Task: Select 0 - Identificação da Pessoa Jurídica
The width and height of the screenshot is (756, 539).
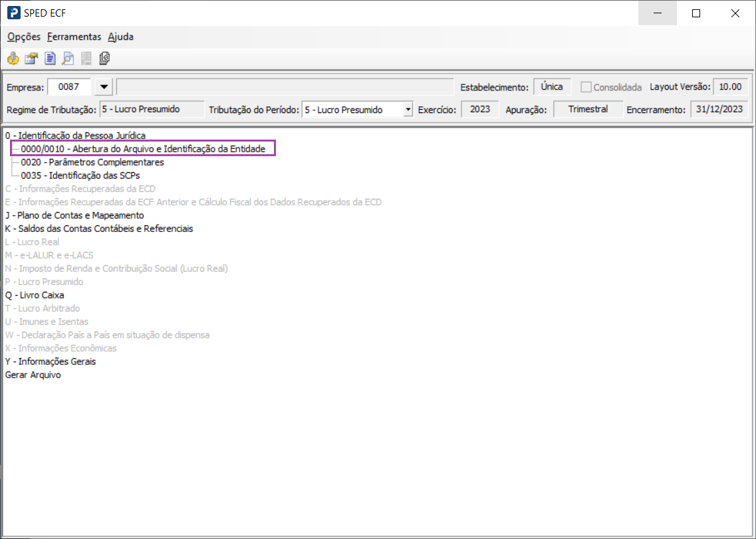Action: click(75, 136)
